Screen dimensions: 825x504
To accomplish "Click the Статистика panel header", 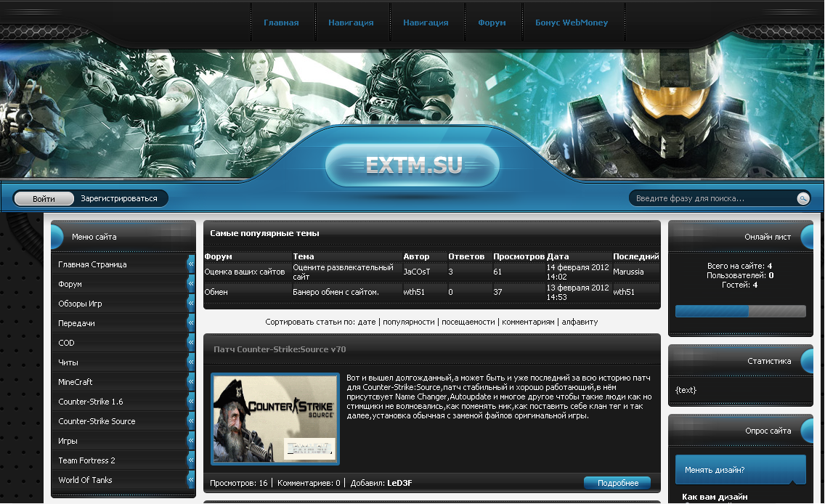I will [x=740, y=360].
